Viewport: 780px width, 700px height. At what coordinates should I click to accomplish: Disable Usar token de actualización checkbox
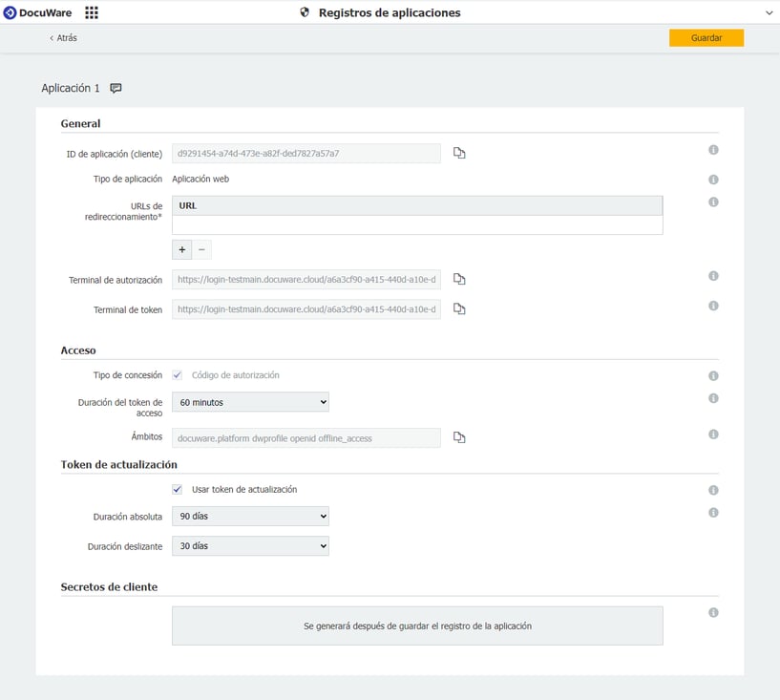(x=178, y=489)
